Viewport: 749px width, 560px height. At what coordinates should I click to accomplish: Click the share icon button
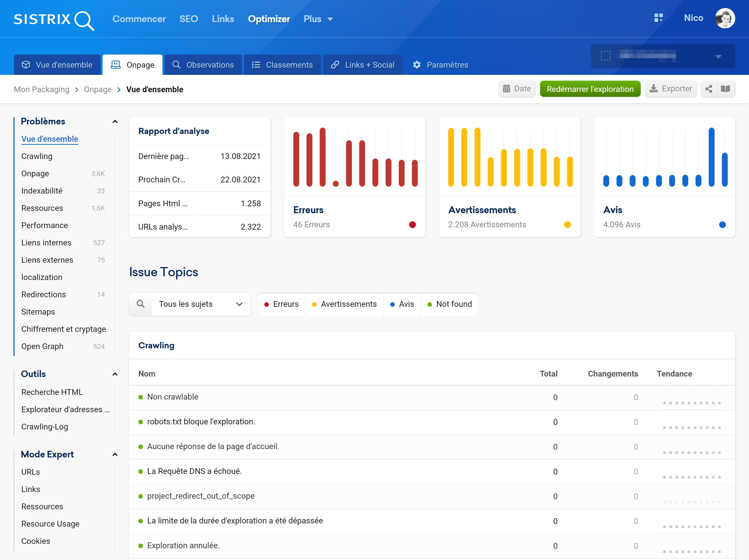point(708,89)
